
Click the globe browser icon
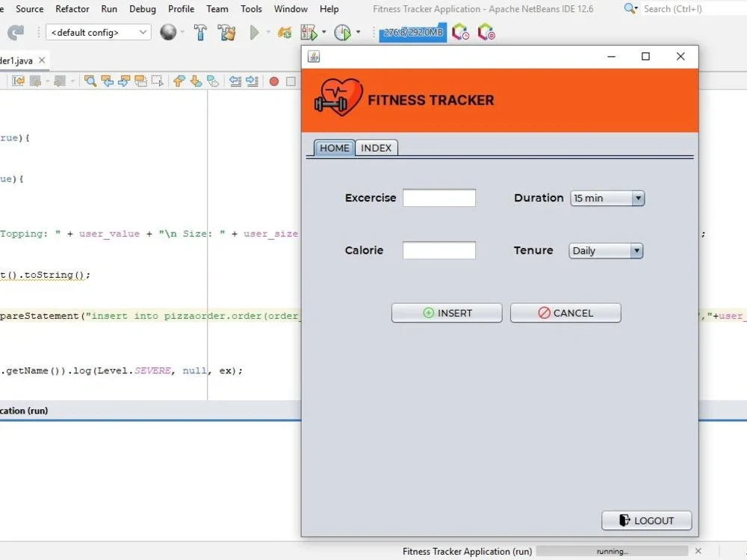point(167,32)
